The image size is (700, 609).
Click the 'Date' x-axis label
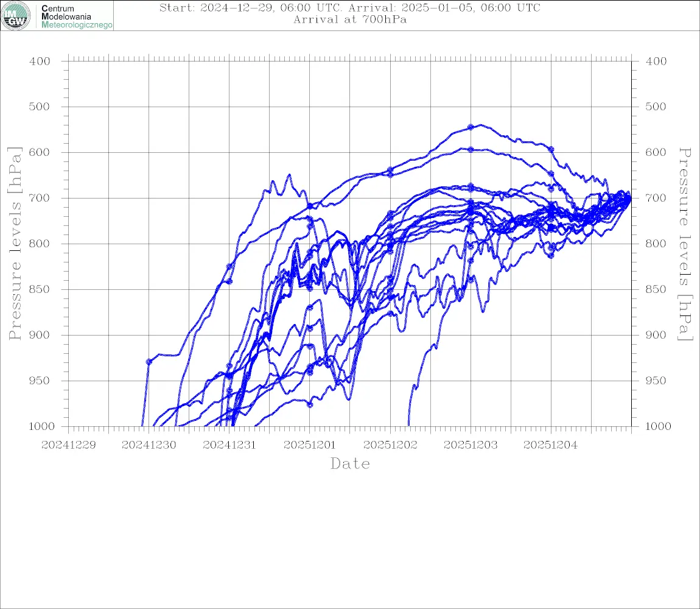tap(350, 463)
